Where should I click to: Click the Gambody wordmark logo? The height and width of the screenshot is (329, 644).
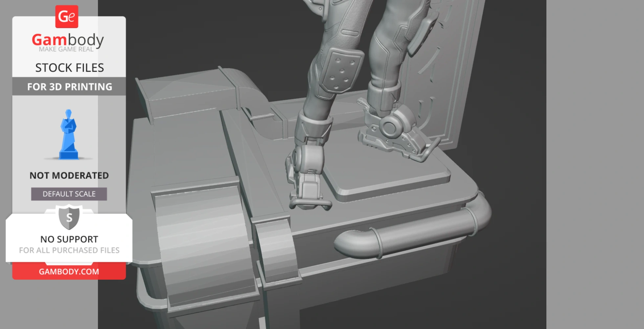pos(68,40)
